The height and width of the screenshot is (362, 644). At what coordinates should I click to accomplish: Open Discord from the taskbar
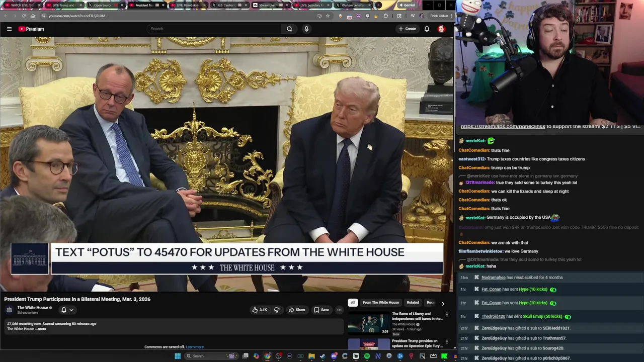point(334,356)
